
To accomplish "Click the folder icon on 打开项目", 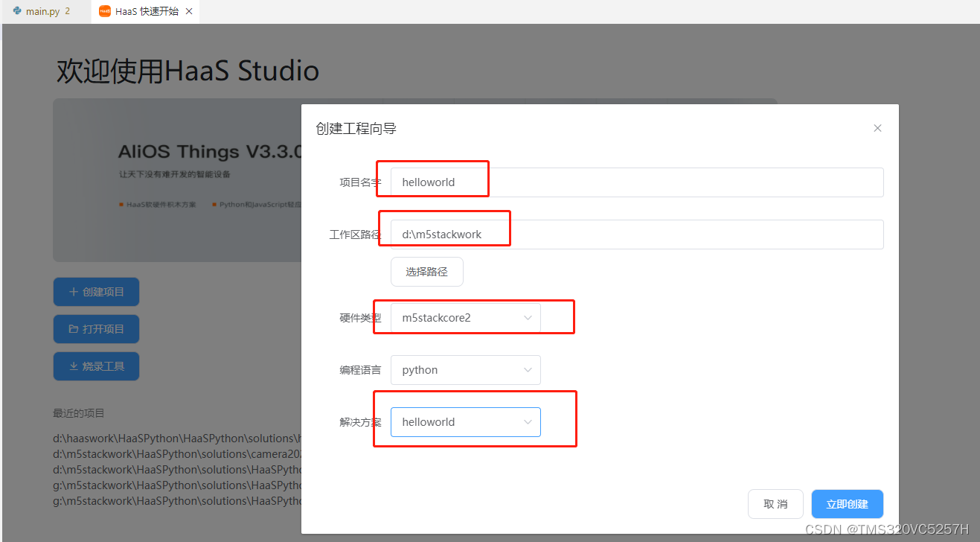I will click(74, 329).
